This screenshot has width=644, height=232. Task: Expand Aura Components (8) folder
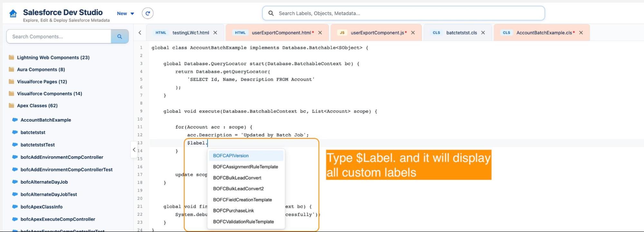tap(41, 69)
